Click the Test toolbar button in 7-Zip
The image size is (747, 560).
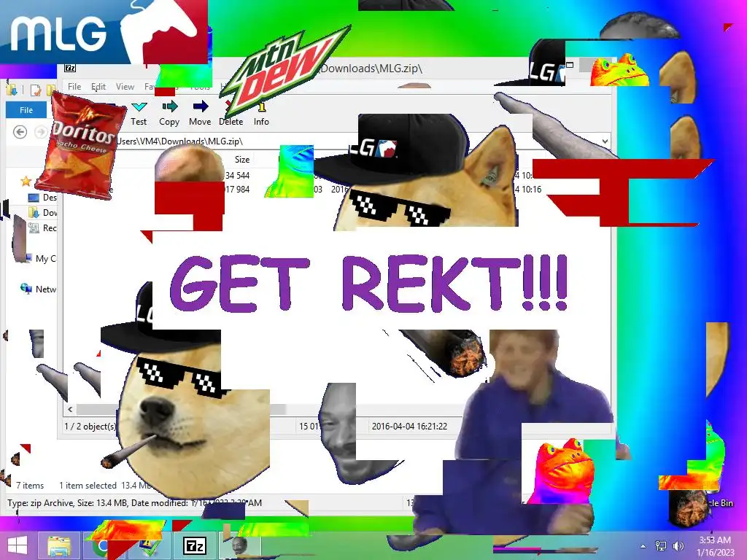(x=139, y=113)
